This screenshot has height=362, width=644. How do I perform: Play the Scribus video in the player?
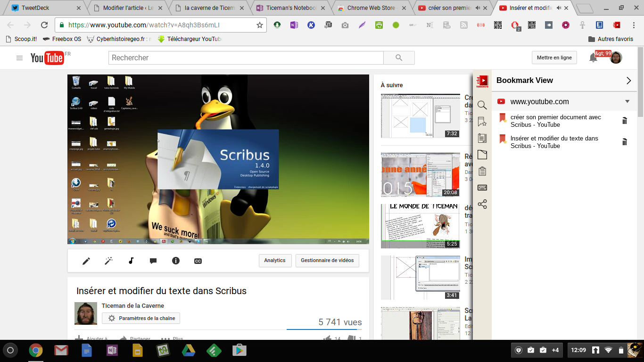click(x=218, y=159)
